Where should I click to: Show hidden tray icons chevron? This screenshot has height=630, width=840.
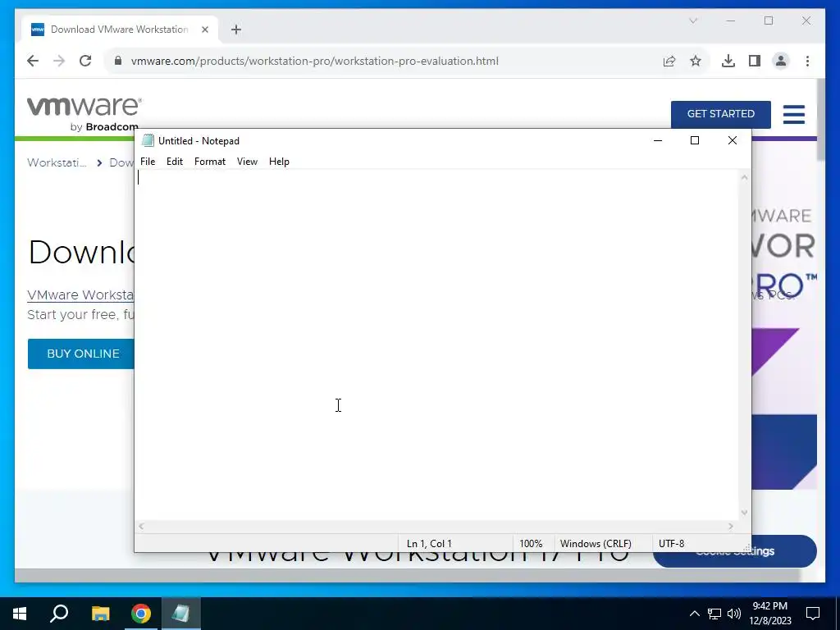coord(694,614)
